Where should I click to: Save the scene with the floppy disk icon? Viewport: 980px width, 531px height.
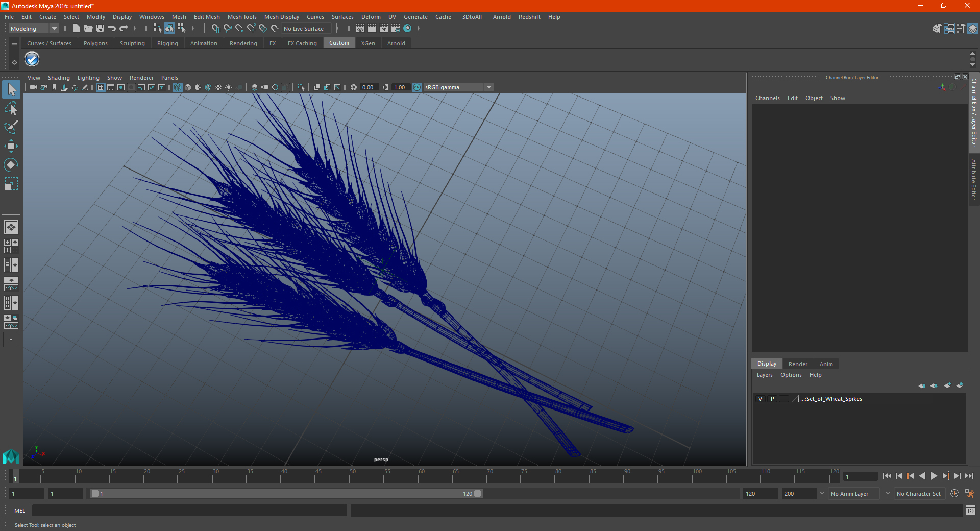click(100, 29)
